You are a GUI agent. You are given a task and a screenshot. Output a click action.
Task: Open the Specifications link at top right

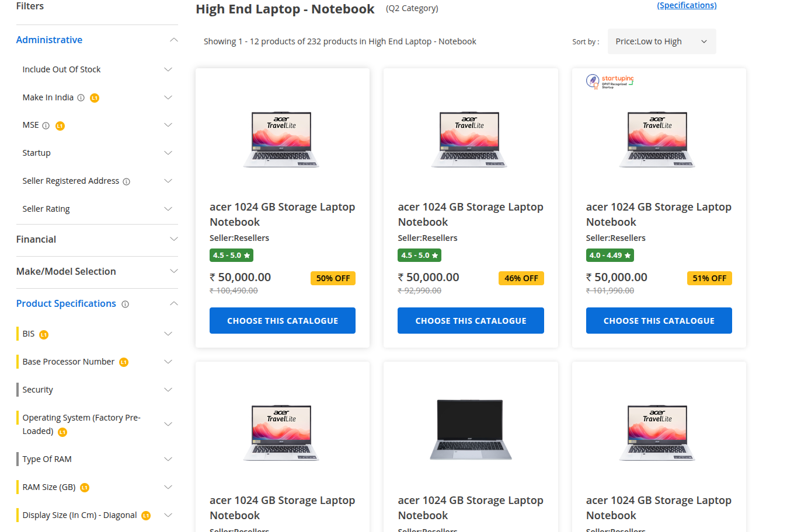(687, 5)
